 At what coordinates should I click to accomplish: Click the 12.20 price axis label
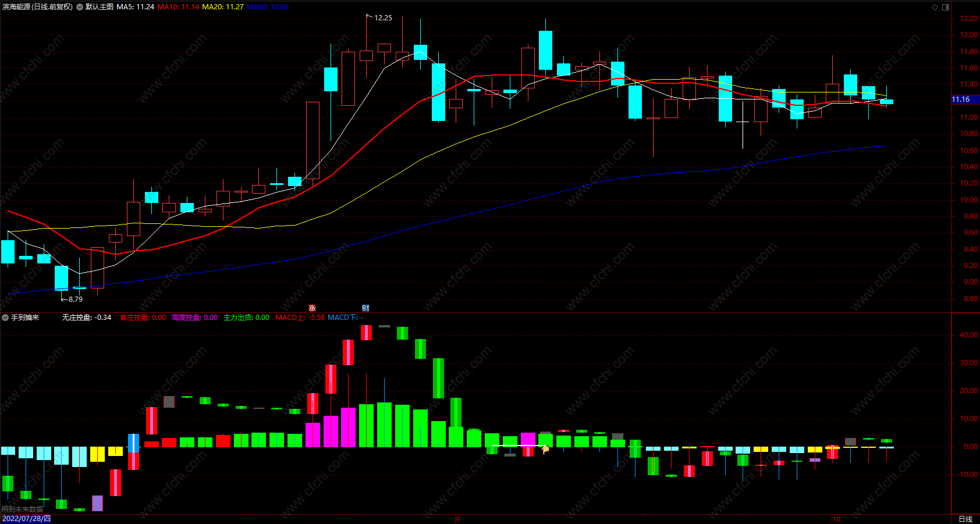click(x=969, y=19)
